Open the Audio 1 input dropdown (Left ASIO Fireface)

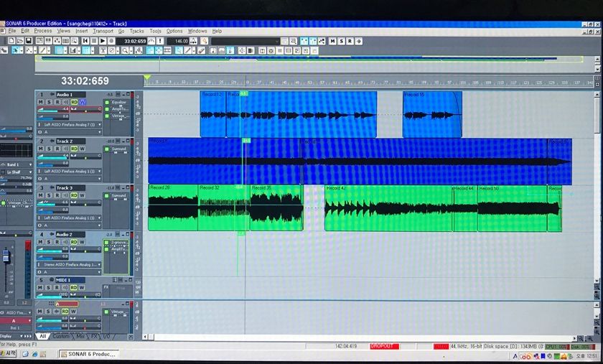pos(70,125)
